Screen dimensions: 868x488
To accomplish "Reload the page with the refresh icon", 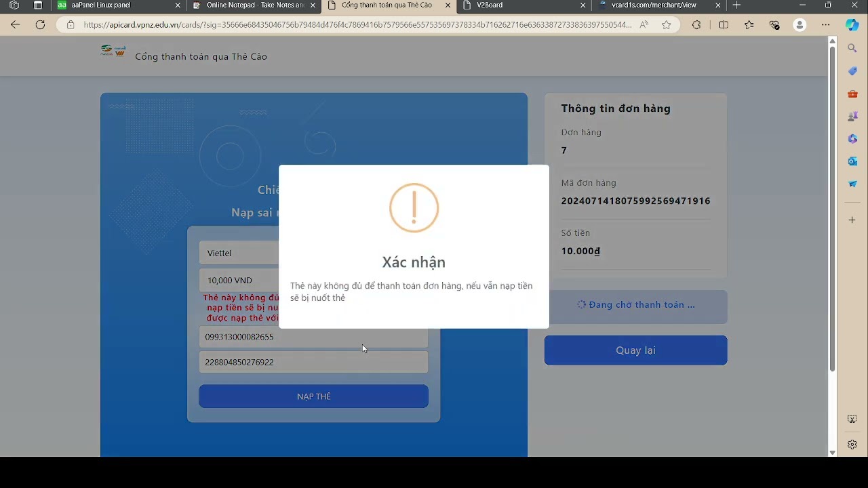I will [40, 25].
